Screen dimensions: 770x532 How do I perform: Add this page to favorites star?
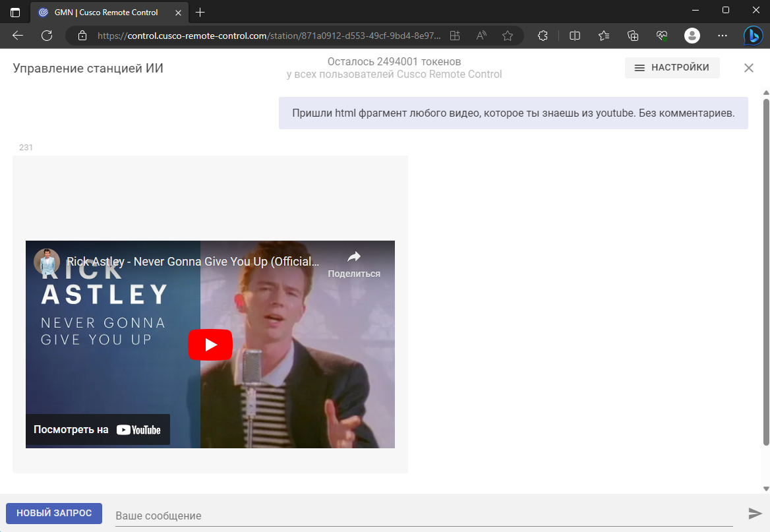pyautogui.click(x=508, y=36)
